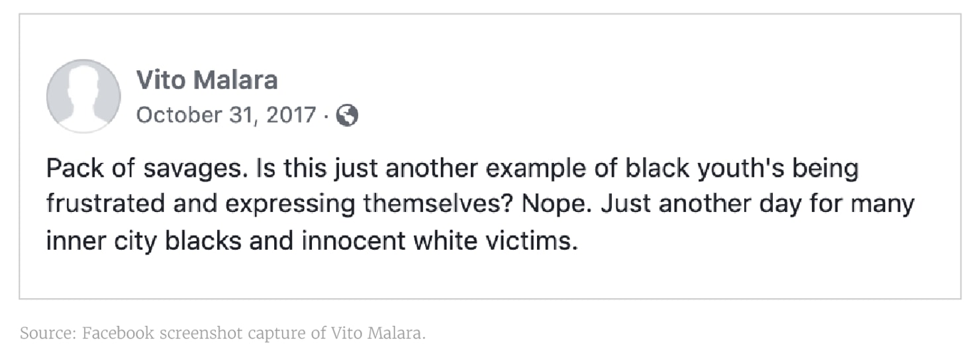
Task: Click the Source caption below the post
Action: pyautogui.click(x=222, y=333)
